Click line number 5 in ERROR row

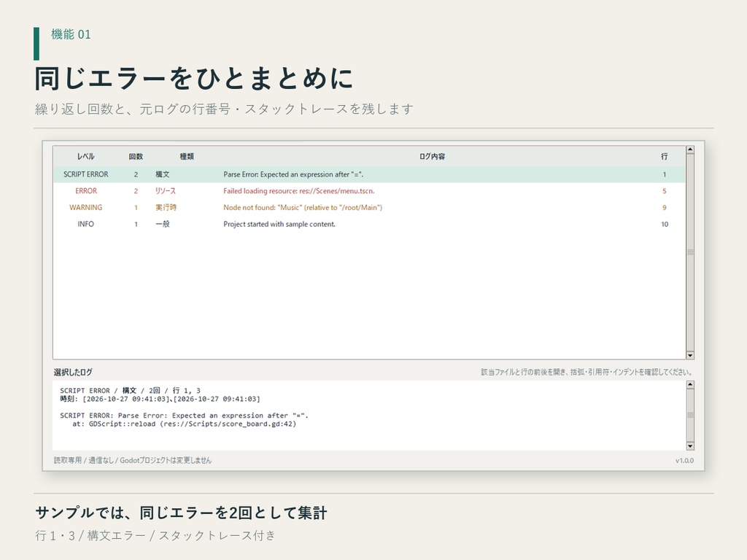664,191
